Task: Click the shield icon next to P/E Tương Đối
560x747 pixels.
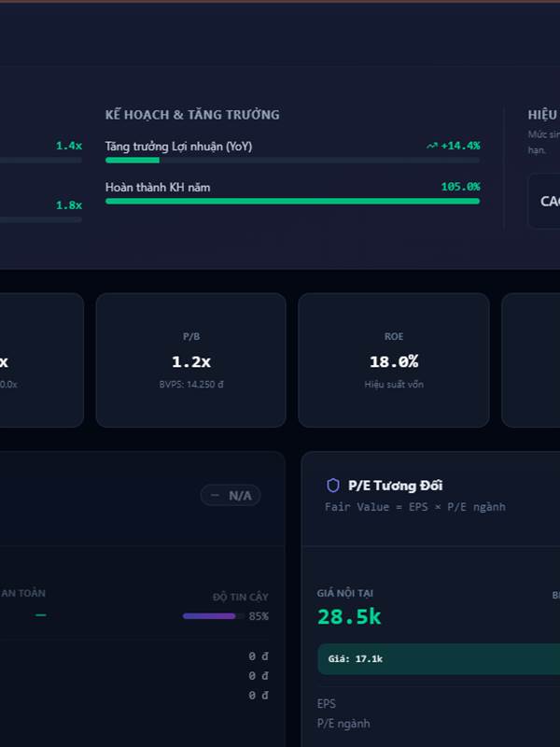Action: coord(333,486)
